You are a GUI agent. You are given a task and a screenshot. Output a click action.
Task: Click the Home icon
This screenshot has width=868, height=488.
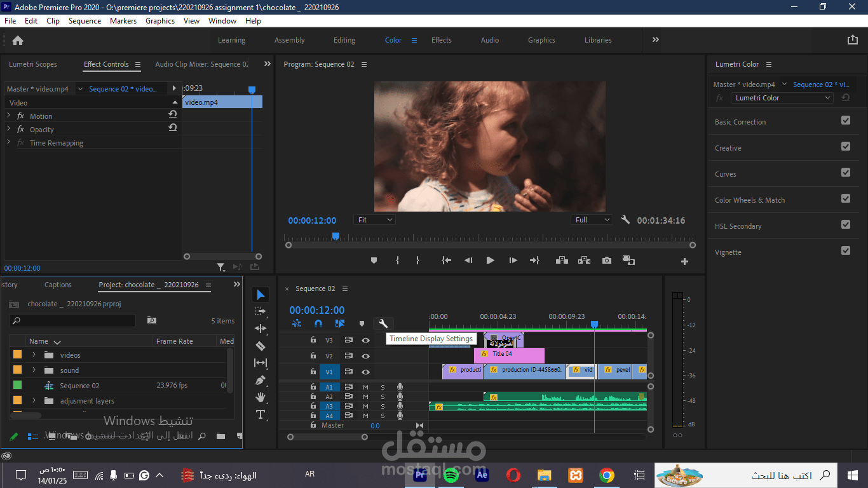click(18, 40)
